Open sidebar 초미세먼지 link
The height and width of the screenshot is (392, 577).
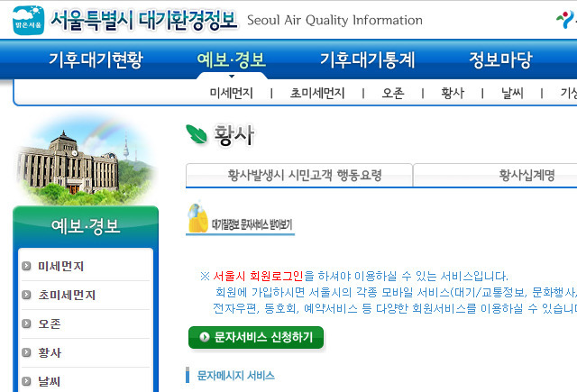(x=67, y=295)
